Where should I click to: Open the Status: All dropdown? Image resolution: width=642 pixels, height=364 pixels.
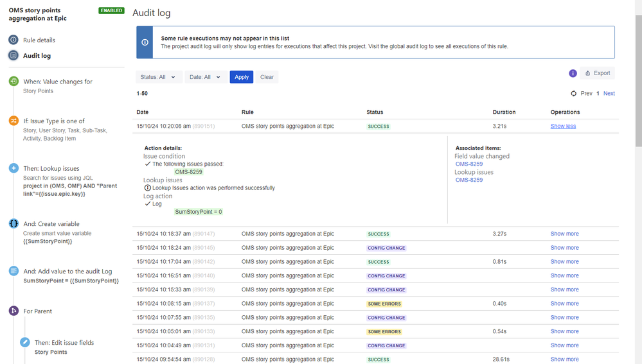pos(159,77)
